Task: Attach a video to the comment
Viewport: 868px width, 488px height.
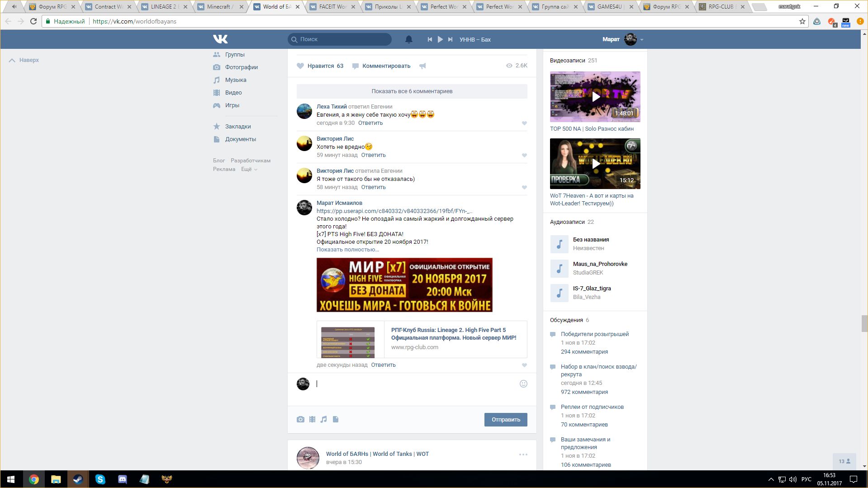Action: coord(312,419)
